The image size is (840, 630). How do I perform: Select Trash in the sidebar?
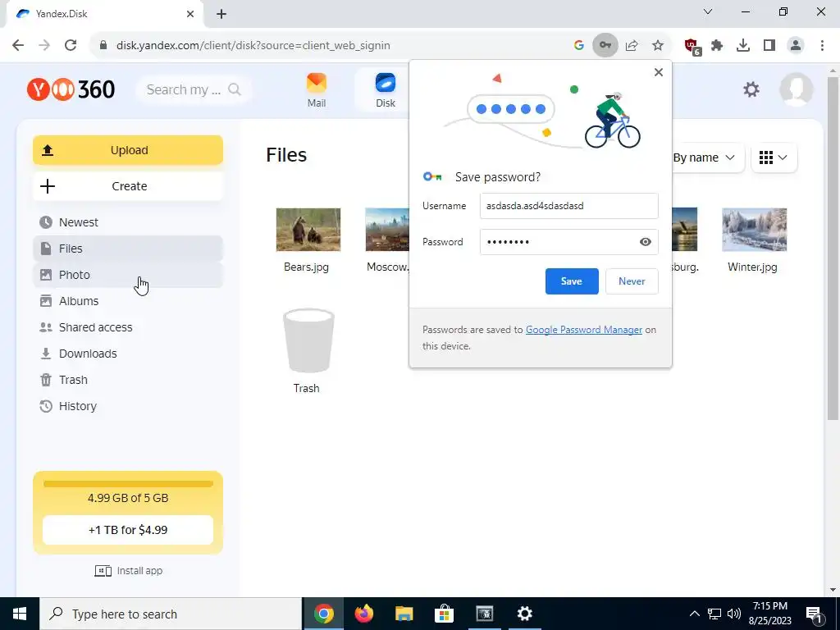[x=128, y=380]
